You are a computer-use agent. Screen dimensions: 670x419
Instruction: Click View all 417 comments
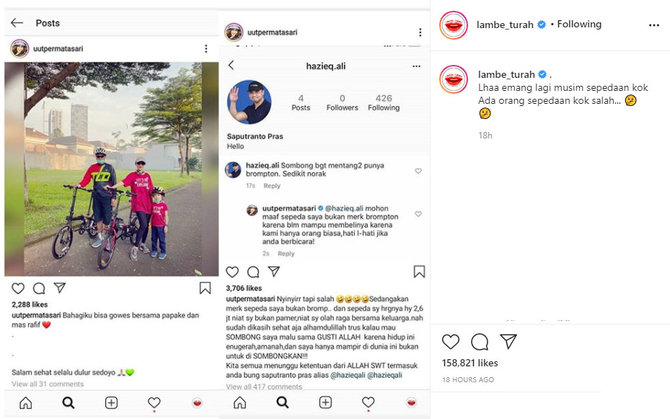[x=264, y=387]
